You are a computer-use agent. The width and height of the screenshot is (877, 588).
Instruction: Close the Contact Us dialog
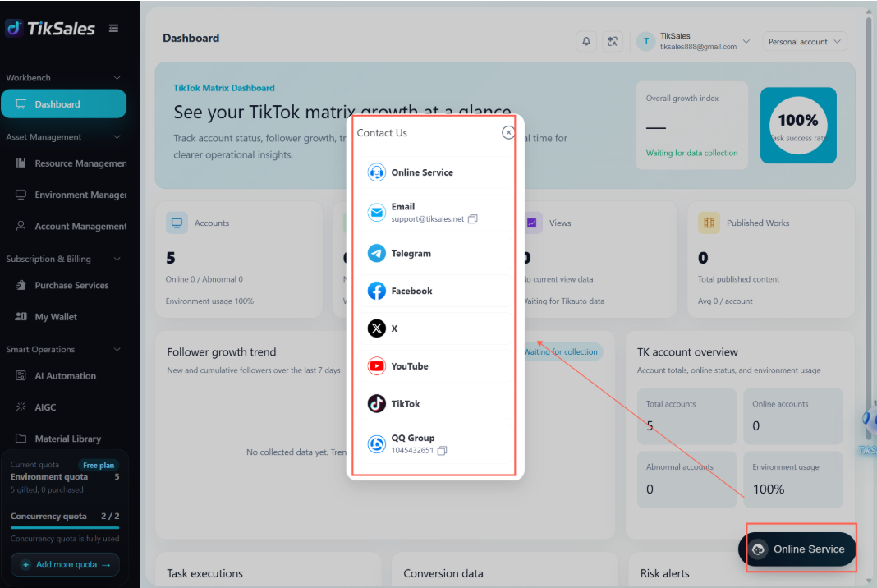point(507,132)
